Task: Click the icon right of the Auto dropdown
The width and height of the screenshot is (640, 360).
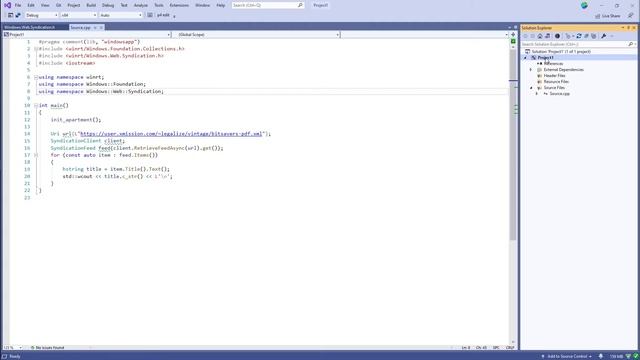Action: [x=150, y=15]
